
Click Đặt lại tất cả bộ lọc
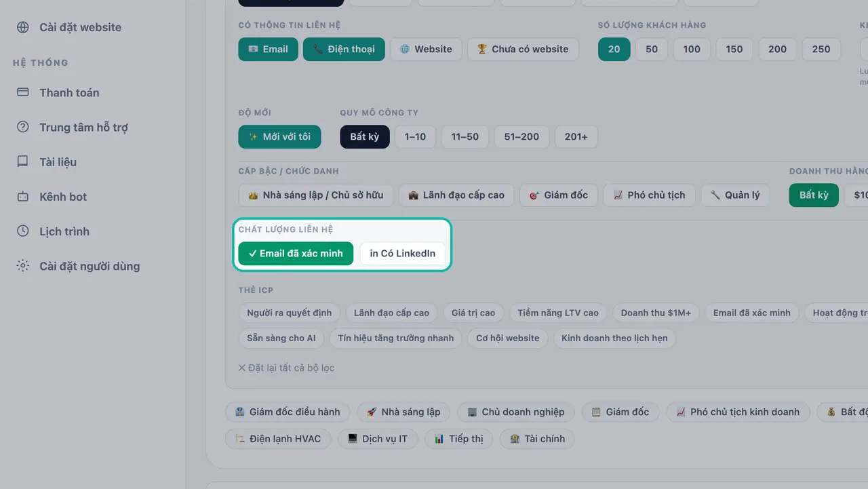[286, 368]
